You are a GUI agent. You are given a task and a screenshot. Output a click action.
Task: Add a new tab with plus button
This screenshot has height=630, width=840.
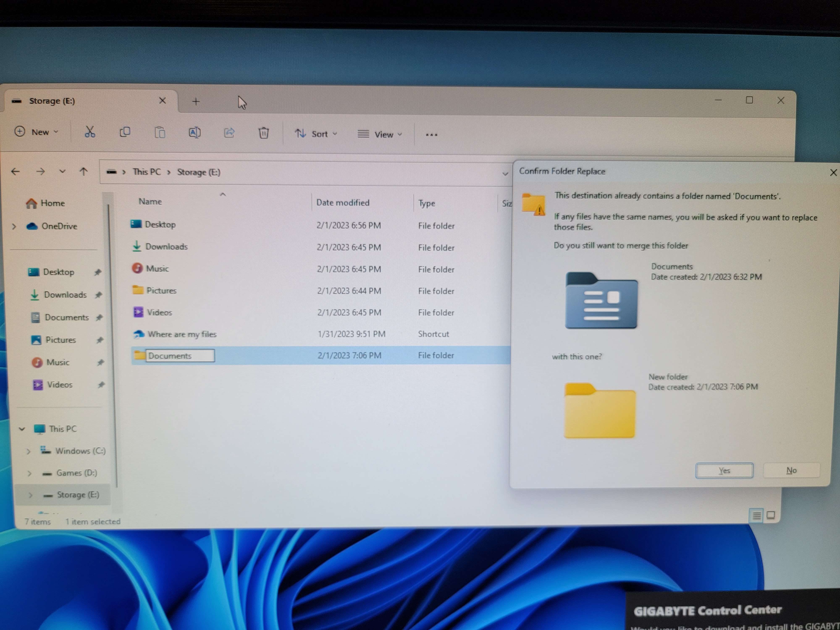pyautogui.click(x=196, y=101)
